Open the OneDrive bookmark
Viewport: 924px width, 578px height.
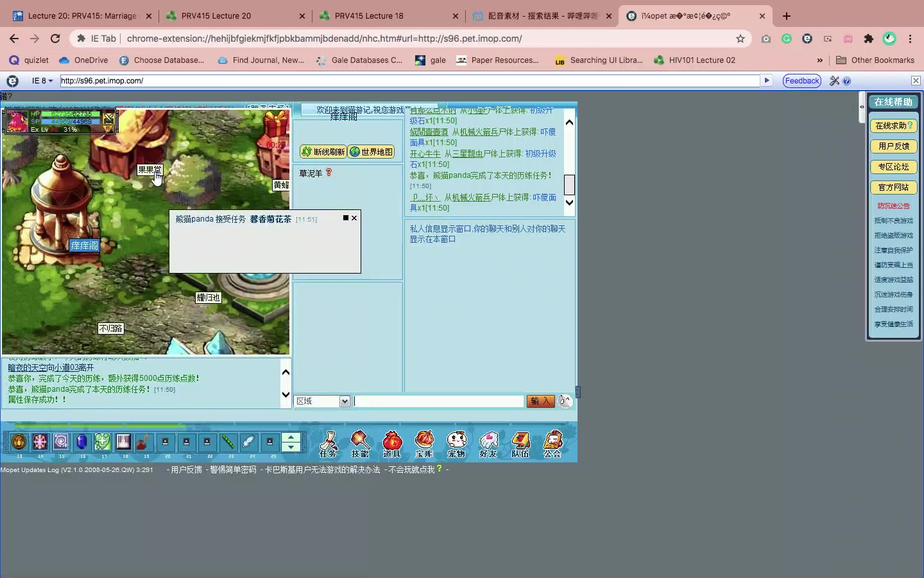coord(83,60)
